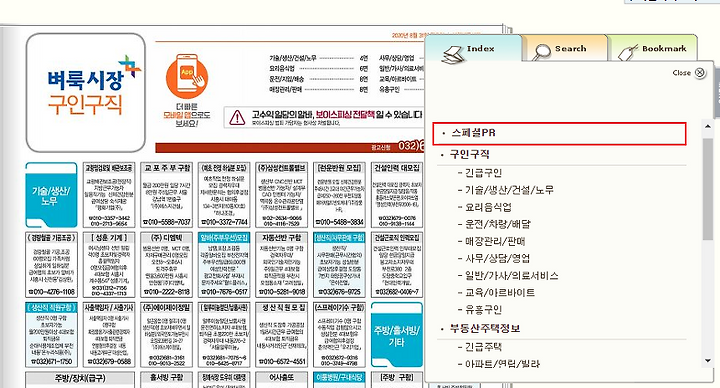The image size is (720, 388).
Task: Select the 구인구직 index section
Action: coord(469,154)
